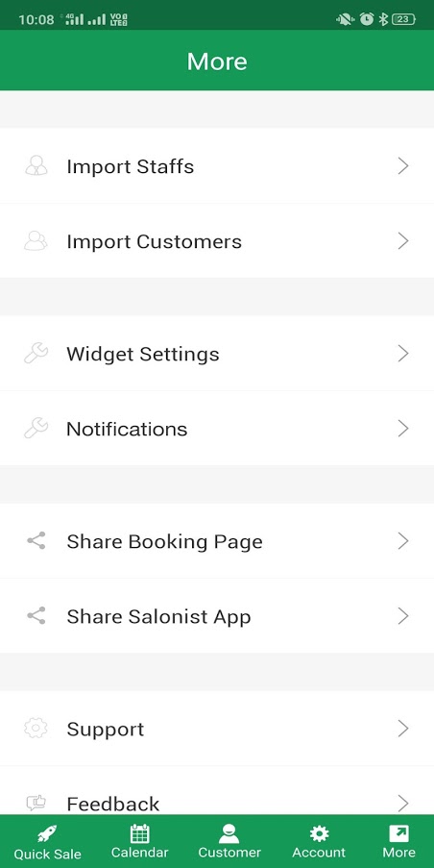Switch to the Customer tab
Image resolution: width=434 pixels, height=868 pixels.
[x=229, y=841]
